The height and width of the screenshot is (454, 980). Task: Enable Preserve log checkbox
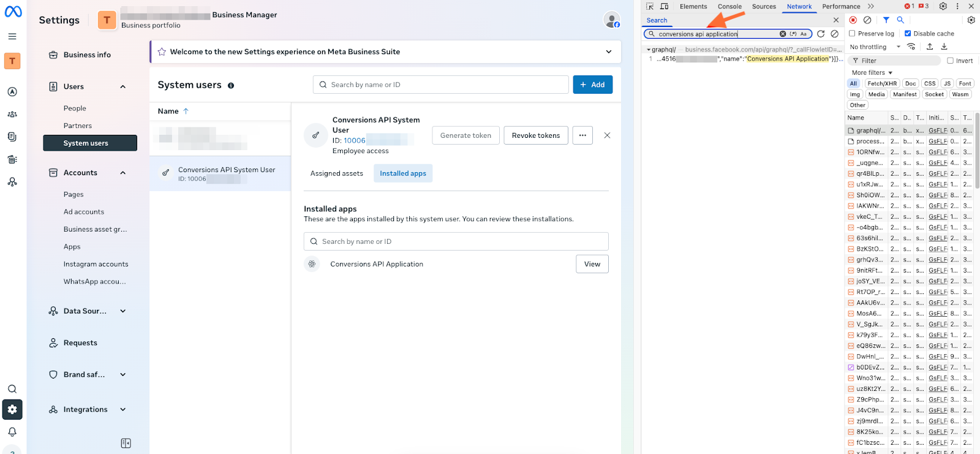click(852, 34)
